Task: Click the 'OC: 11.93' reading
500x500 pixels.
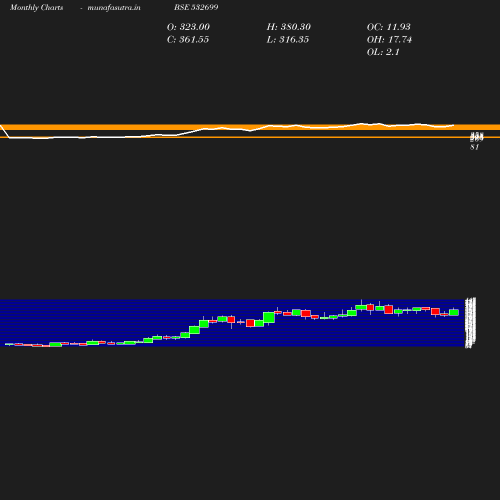Action: pos(389,27)
